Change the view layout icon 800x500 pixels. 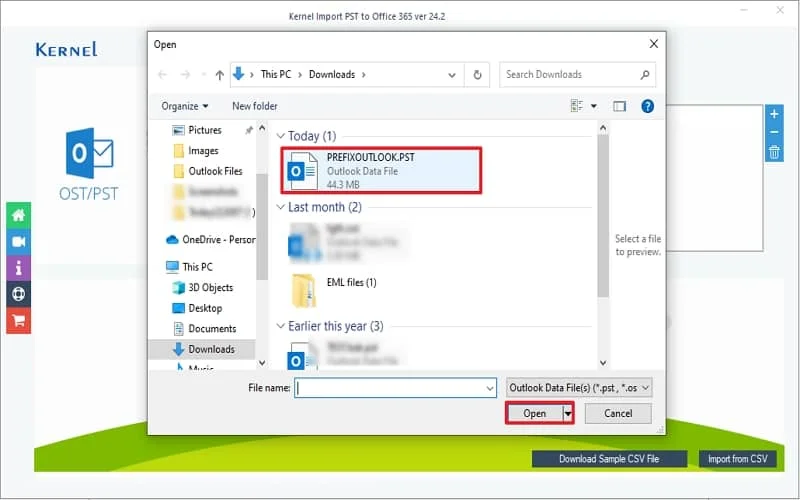pyautogui.click(x=577, y=106)
